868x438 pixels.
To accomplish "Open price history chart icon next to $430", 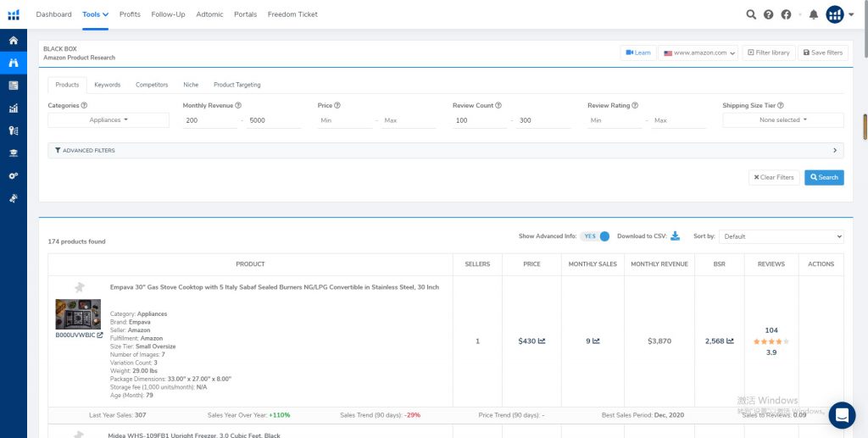I will pos(542,341).
